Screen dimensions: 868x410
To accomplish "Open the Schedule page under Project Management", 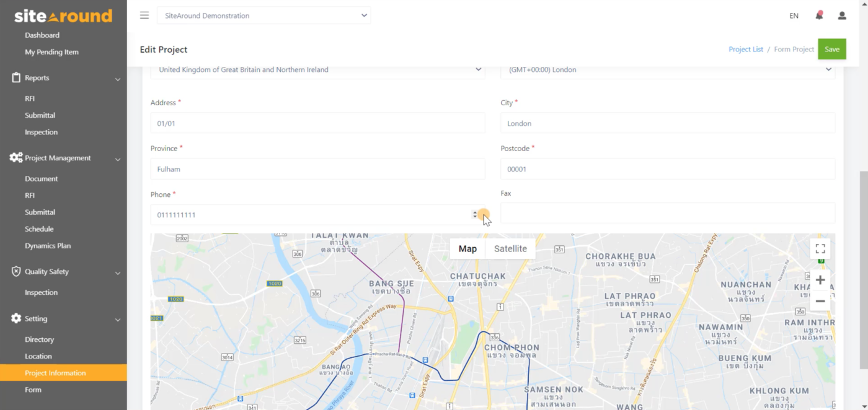I will [x=40, y=229].
